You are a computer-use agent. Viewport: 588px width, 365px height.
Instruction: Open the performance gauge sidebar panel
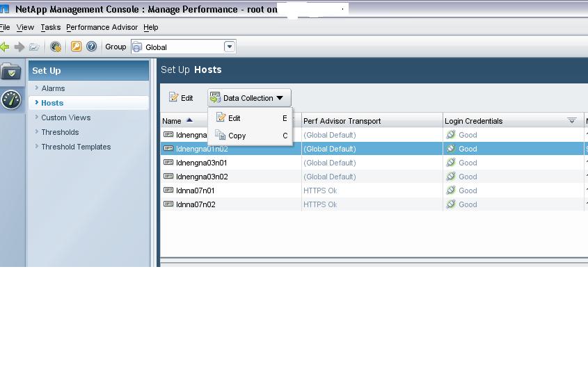point(11,99)
